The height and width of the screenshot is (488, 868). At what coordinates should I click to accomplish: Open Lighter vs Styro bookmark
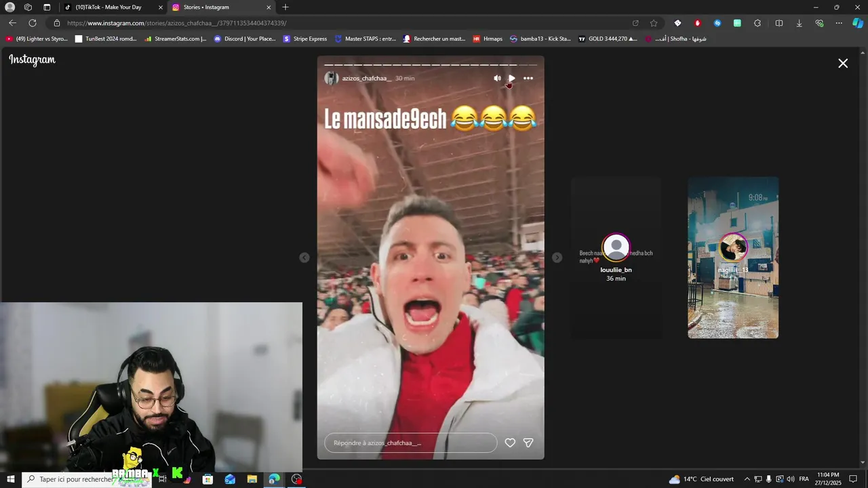click(37, 39)
